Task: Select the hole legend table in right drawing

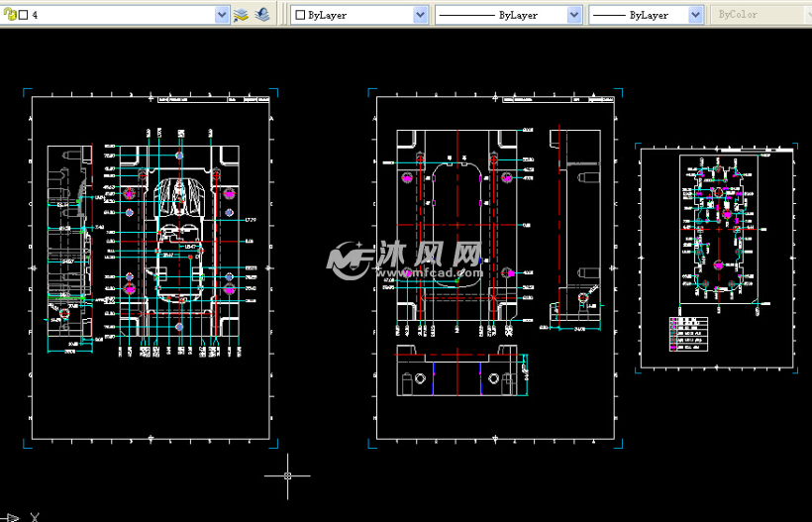Action: (688, 334)
